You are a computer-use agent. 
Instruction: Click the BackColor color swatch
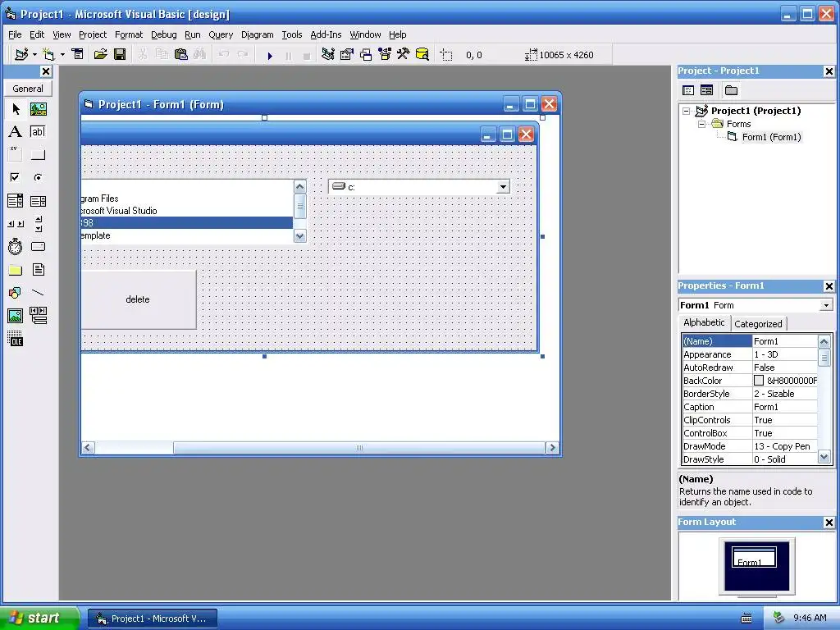[x=759, y=381]
